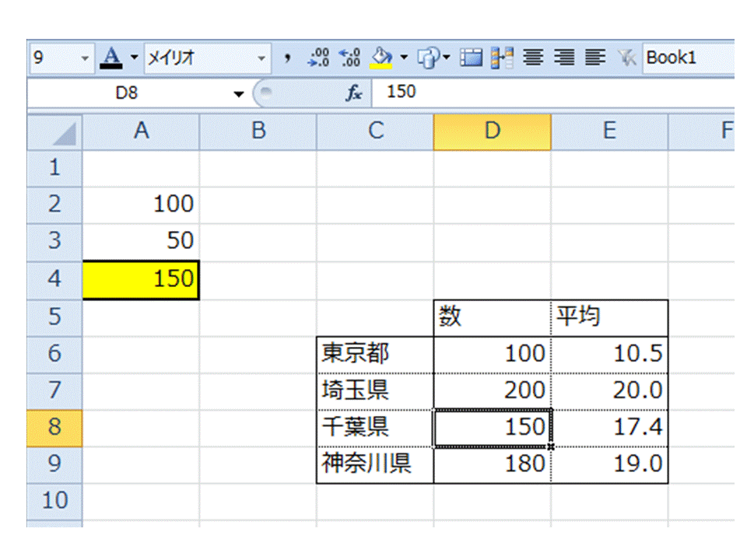Select yellow cell A4 with 150
Viewport: 747px width, 560px height.
pos(141,280)
